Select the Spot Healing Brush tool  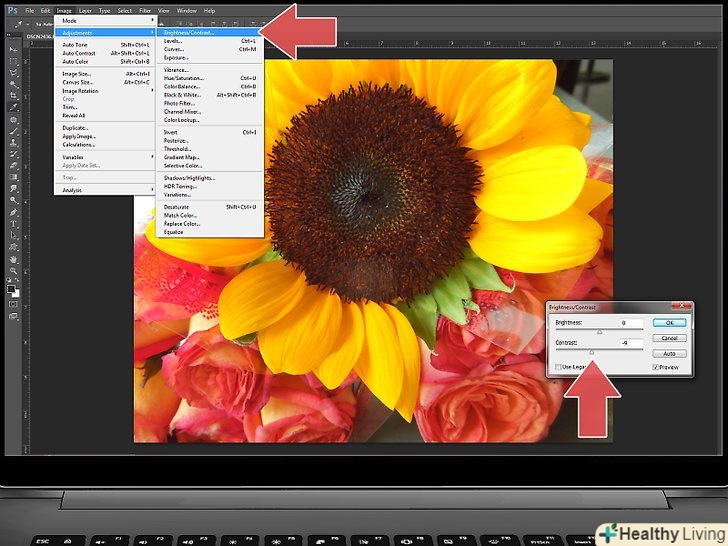point(13,119)
